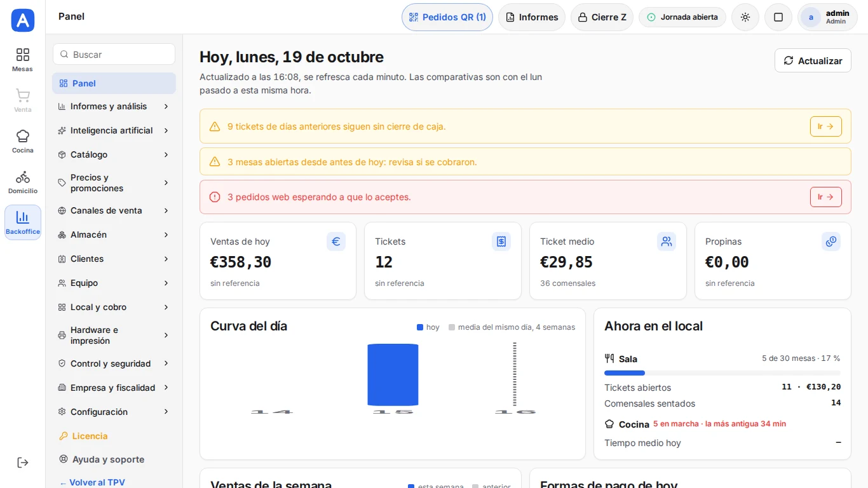Expand Catálogo submenu
The width and height of the screenshot is (868, 488).
click(114, 154)
